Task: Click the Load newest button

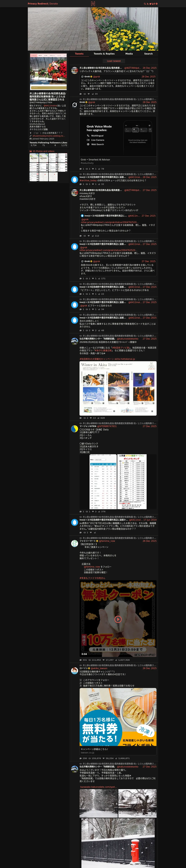Action: (114, 61)
